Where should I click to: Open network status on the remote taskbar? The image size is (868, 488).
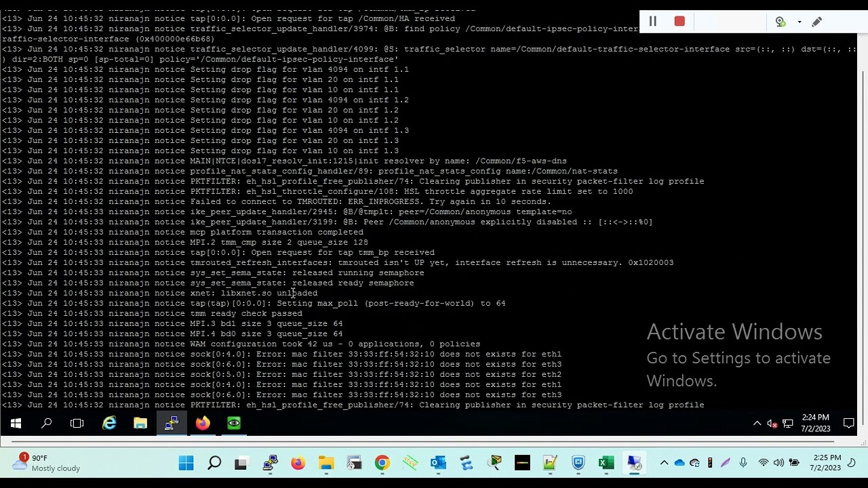point(787,424)
